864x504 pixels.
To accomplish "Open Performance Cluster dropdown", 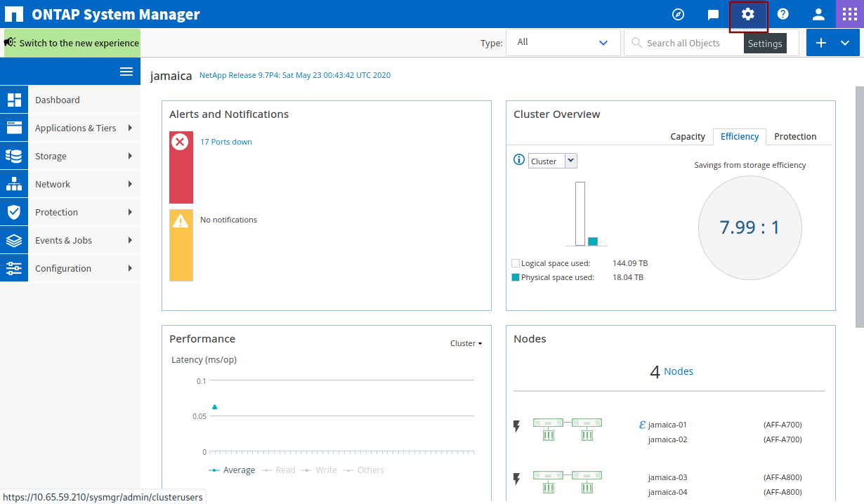I will click(466, 343).
